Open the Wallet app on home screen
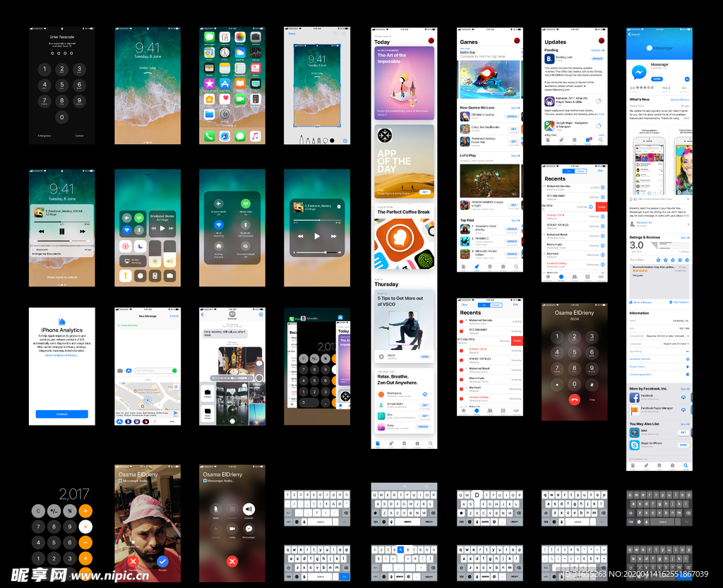Screen dimensions: 723x588 pyautogui.click(x=209, y=68)
